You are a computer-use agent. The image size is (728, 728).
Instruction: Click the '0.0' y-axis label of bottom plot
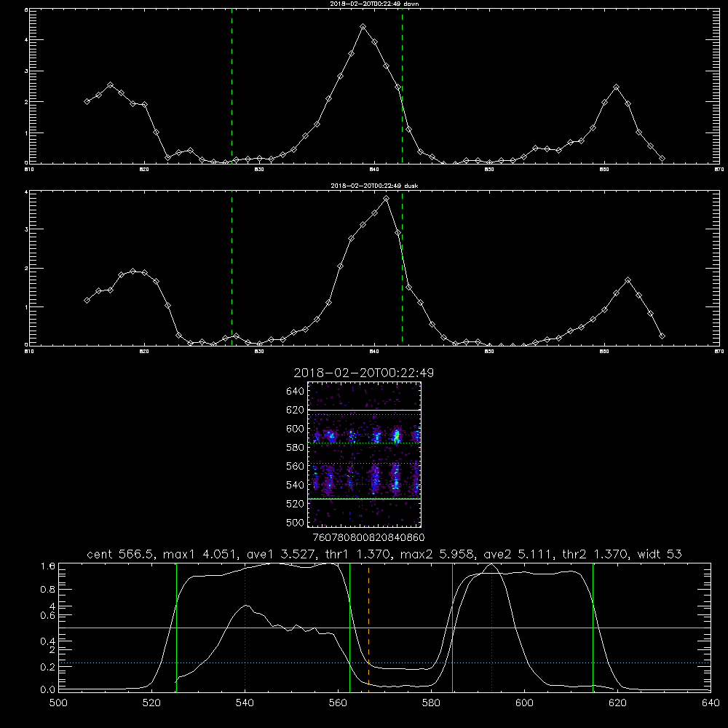[48, 689]
